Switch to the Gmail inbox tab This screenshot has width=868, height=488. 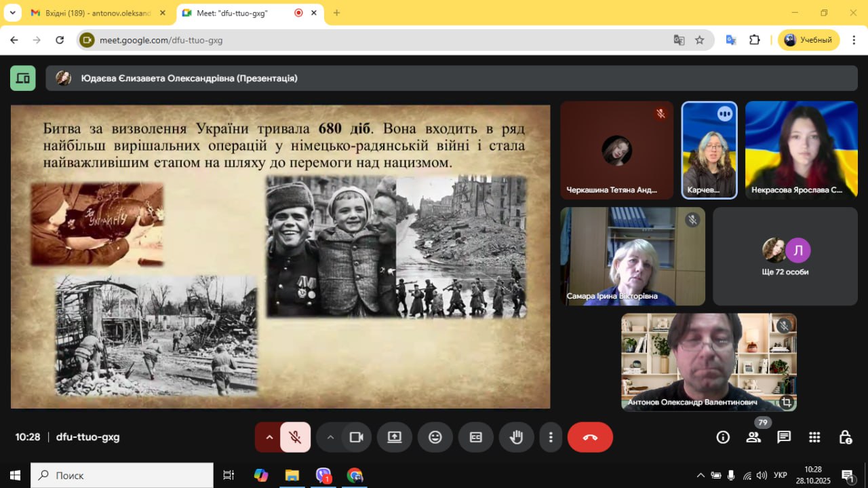[x=98, y=13]
